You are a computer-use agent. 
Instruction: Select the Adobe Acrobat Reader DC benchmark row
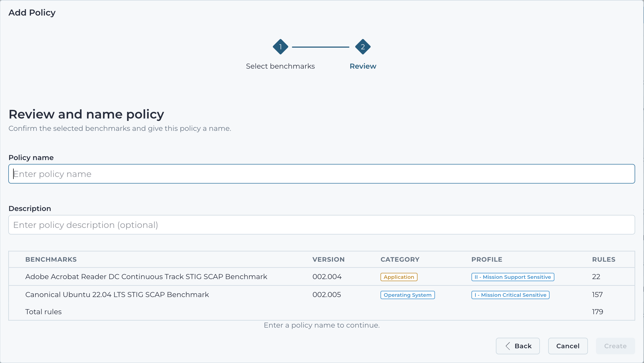pos(321,277)
